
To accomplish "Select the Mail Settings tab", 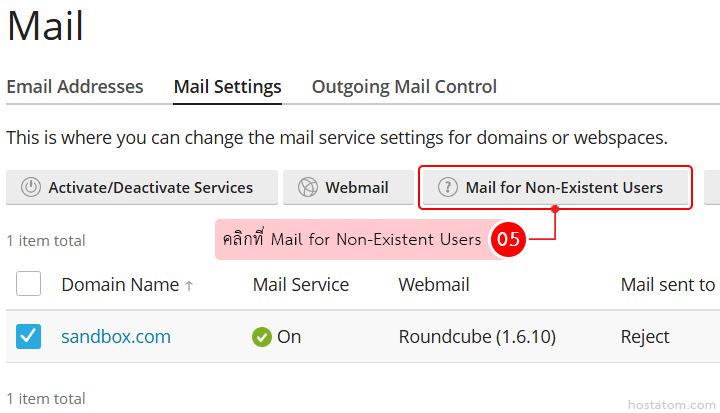I will [227, 87].
